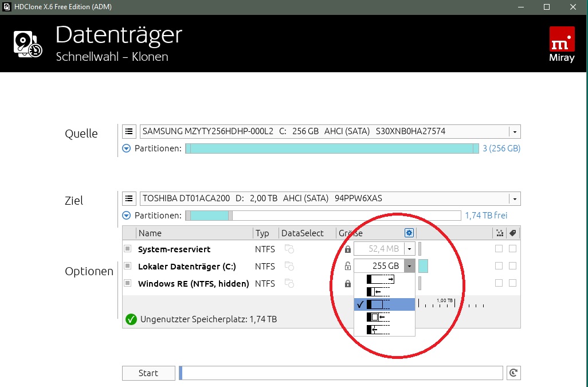Click DataSelect icon in Windows RE row

289,283
